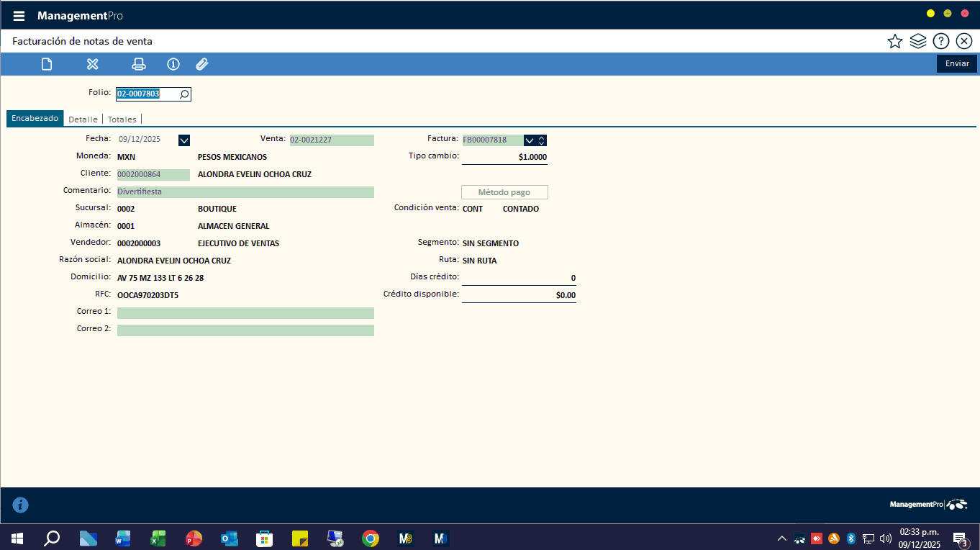Open the hamburger main menu

19,16
